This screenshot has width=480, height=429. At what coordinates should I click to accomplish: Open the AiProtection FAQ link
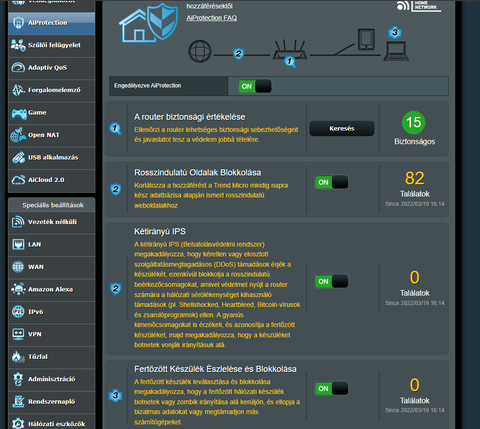coord(212,18)
